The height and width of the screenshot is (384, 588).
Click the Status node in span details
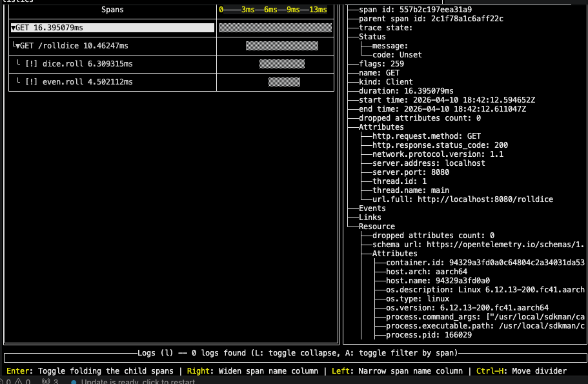(372, 37)
